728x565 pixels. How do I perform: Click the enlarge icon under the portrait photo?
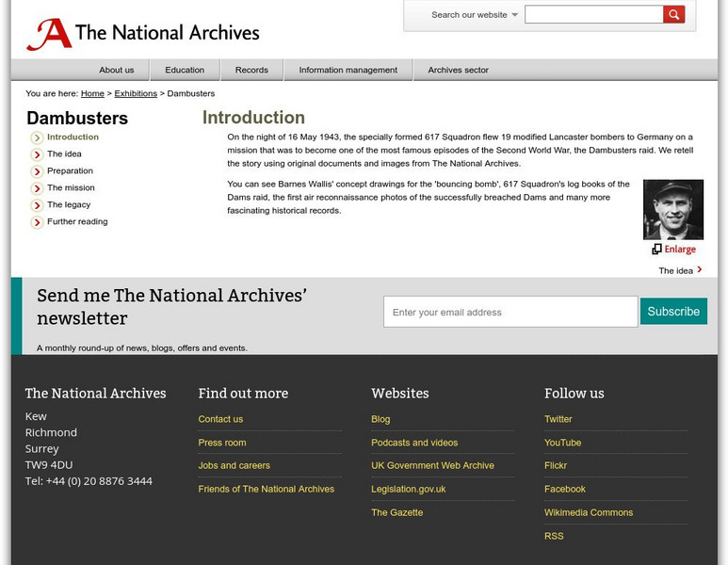(656, 250)
